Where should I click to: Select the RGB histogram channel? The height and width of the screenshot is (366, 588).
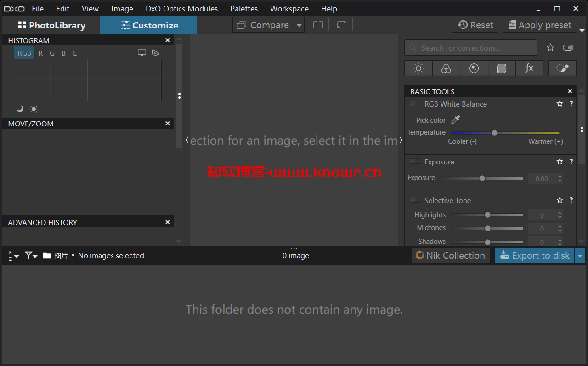tap(24, 53)
